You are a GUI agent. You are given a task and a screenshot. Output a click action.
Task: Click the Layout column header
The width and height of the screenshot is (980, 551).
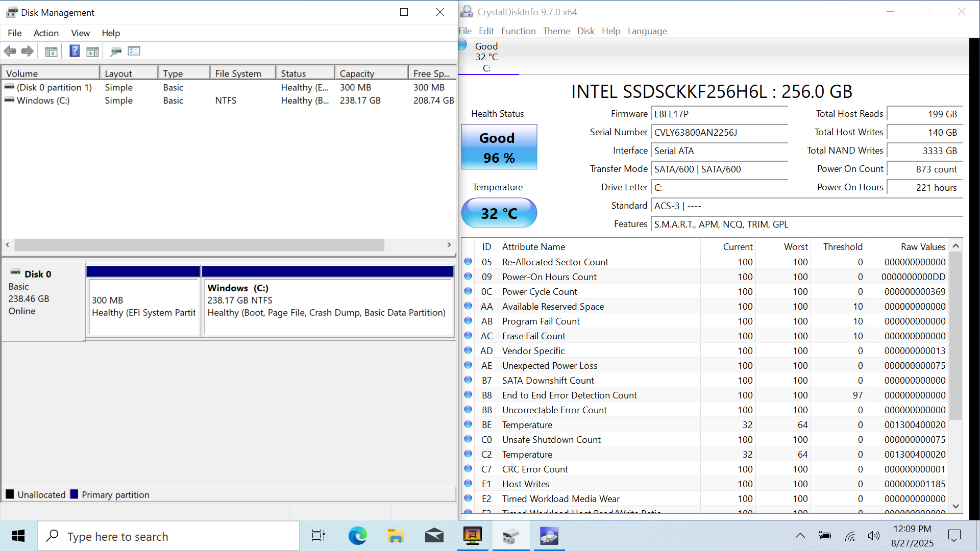[x=129, y=73]
